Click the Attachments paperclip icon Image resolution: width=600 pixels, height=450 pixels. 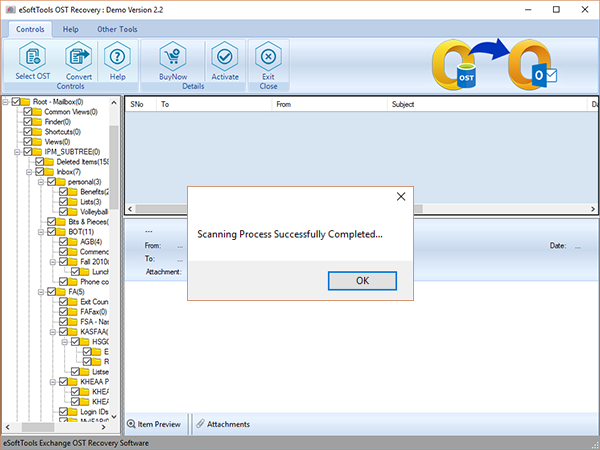pos(200,423)
